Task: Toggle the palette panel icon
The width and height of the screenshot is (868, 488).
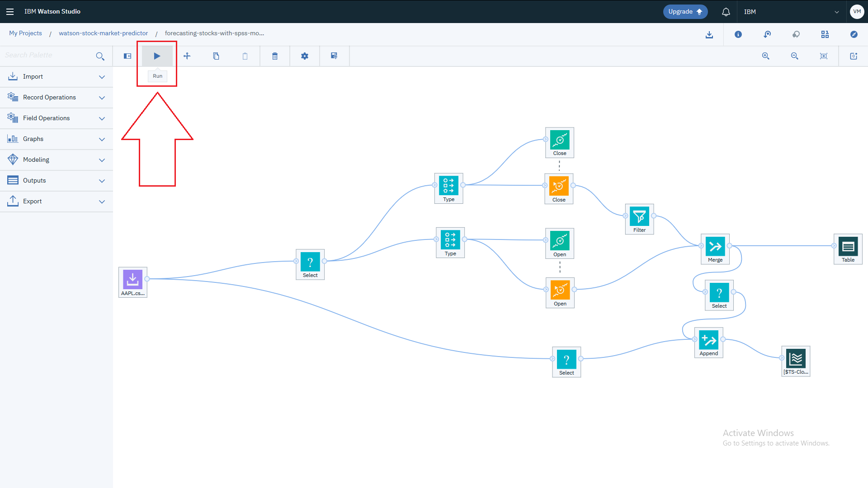Action: 127,56
